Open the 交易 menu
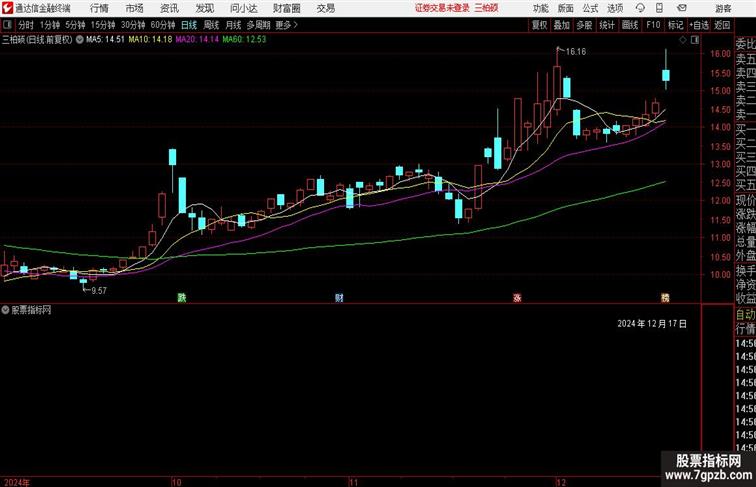 (x=326, y=8)
